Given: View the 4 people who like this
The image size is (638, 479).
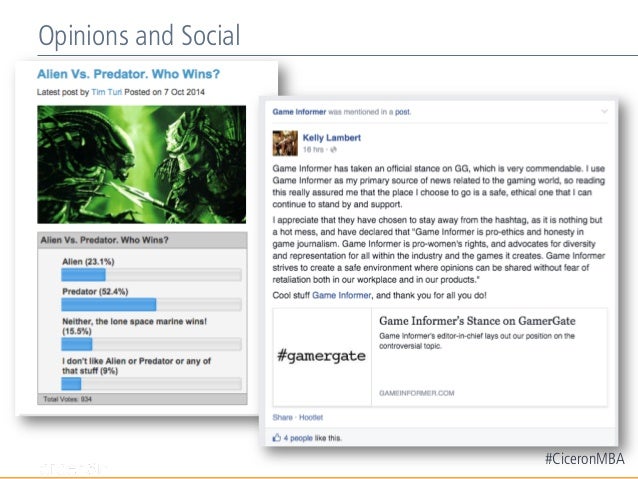Looking at the screenshot, I should pyautogui.click(x=298, y=438).
